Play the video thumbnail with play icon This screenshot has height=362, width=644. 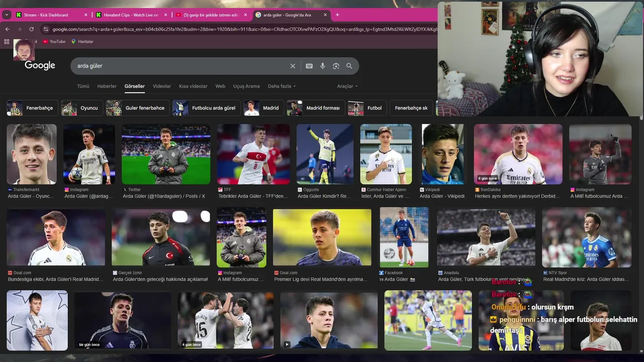point(329,320)
